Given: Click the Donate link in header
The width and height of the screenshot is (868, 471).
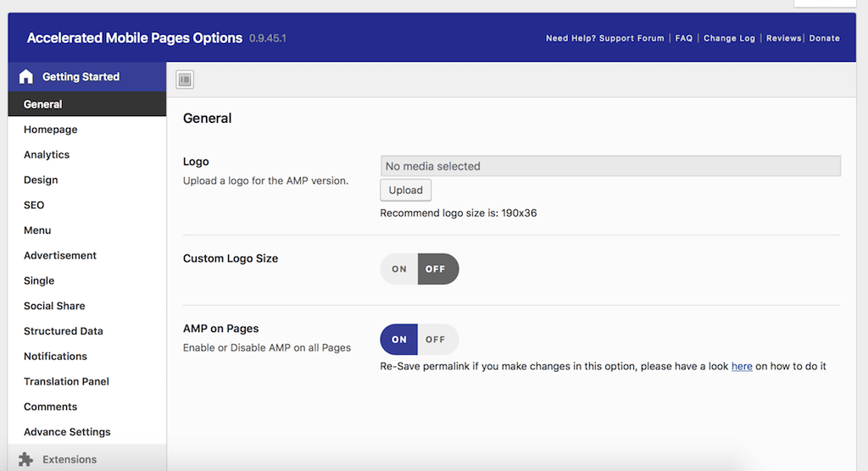Looking at the screenshot, I should coord(824,38).
